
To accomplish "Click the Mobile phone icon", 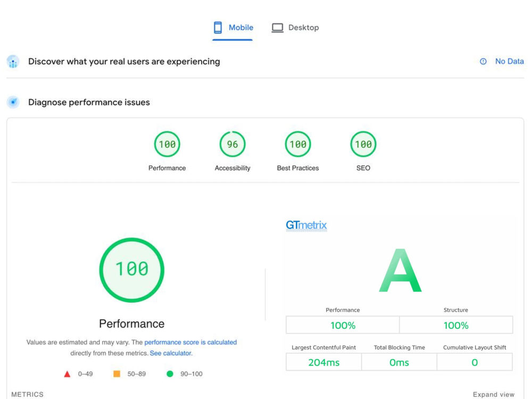I will [218, 28].
